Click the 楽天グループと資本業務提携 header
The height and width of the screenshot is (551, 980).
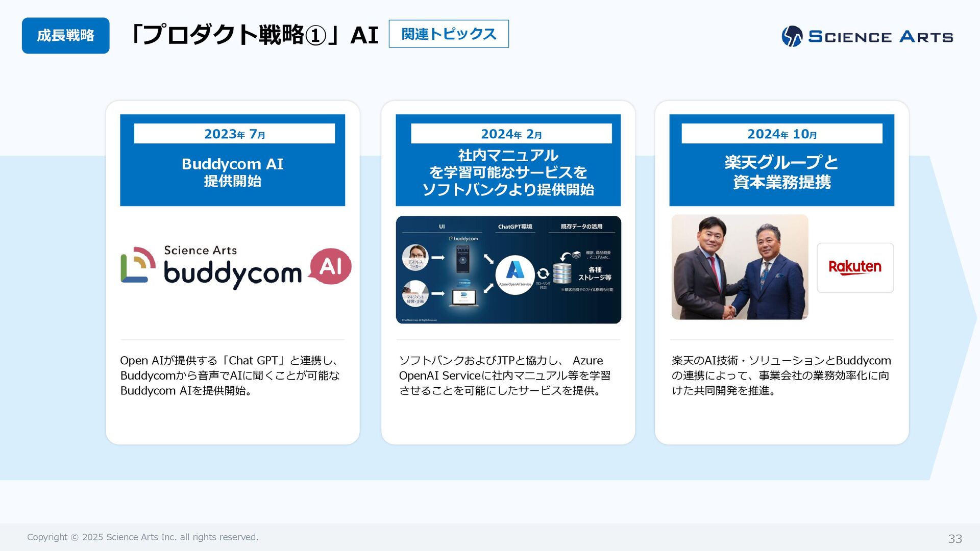(x=781, y=172)
